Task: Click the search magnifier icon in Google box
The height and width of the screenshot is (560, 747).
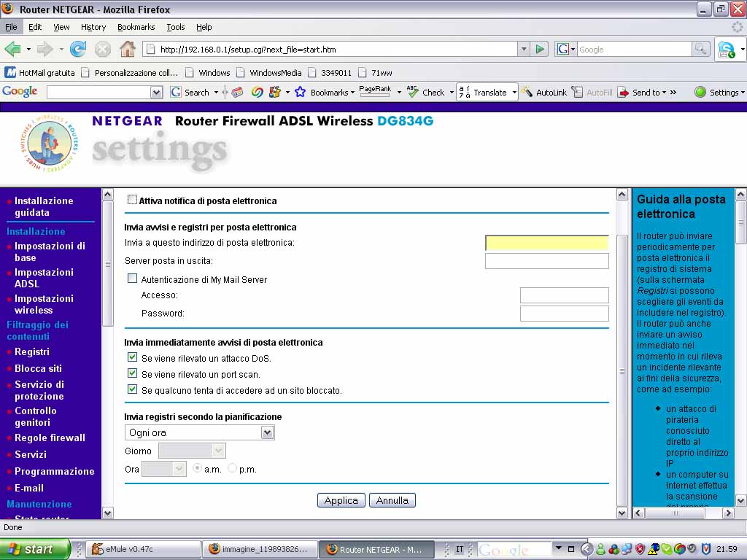Action: tap(701, 49)
